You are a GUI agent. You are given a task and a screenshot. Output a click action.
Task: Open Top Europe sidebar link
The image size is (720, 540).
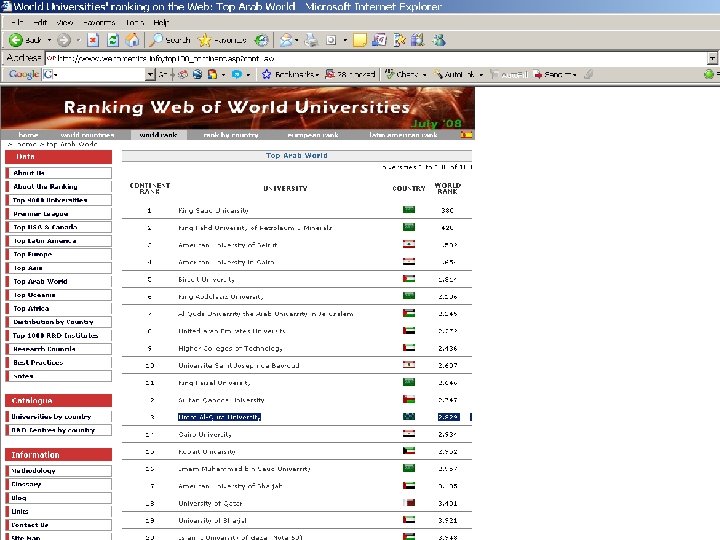click(x=58, y=254)
